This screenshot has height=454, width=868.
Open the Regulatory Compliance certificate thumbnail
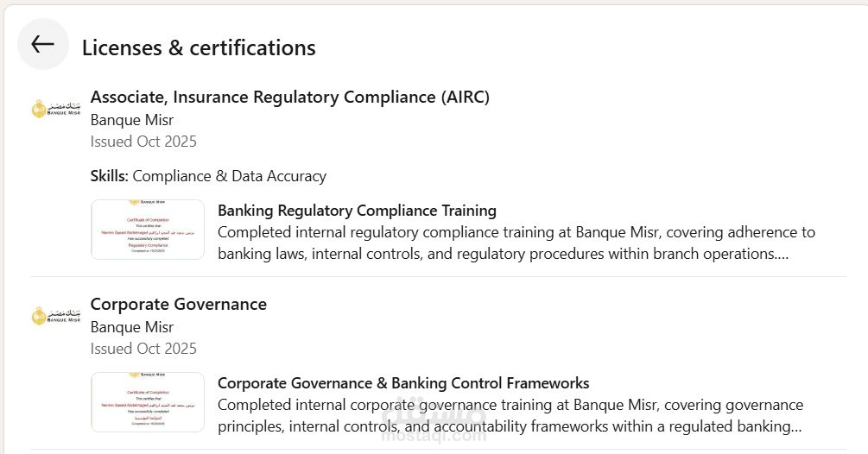pyautogui.click(x=148, y=230)
